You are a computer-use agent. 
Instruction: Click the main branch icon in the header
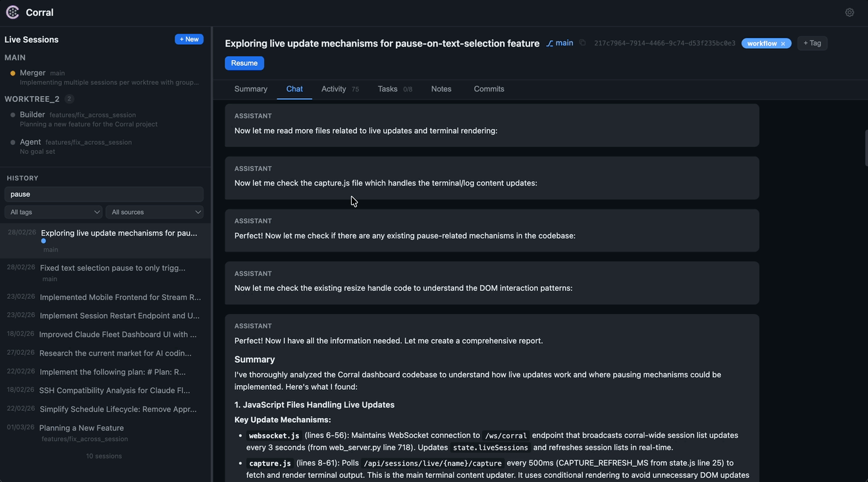point(549,43)
